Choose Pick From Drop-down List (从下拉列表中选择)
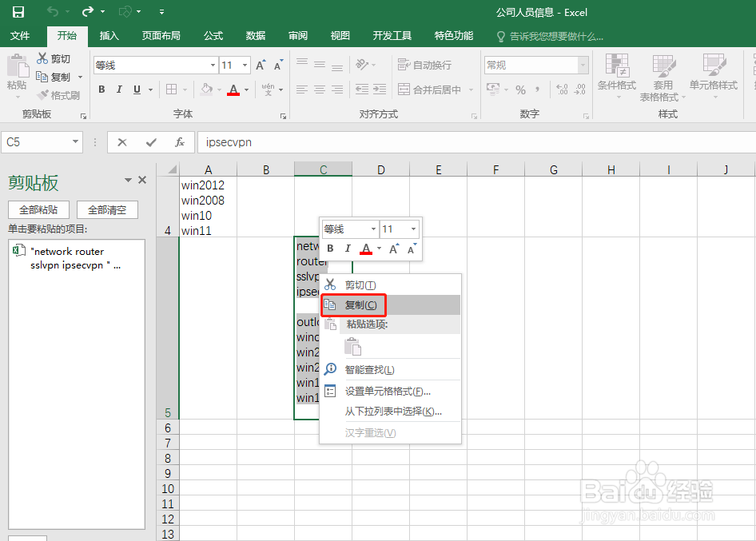The image size is (756, 541). coord(391,412)
